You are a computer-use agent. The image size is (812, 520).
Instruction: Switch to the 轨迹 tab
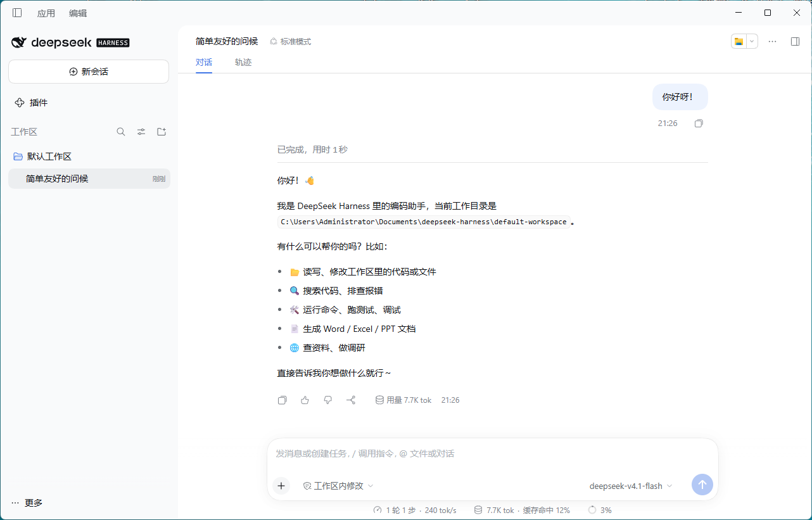coord(243,62)
